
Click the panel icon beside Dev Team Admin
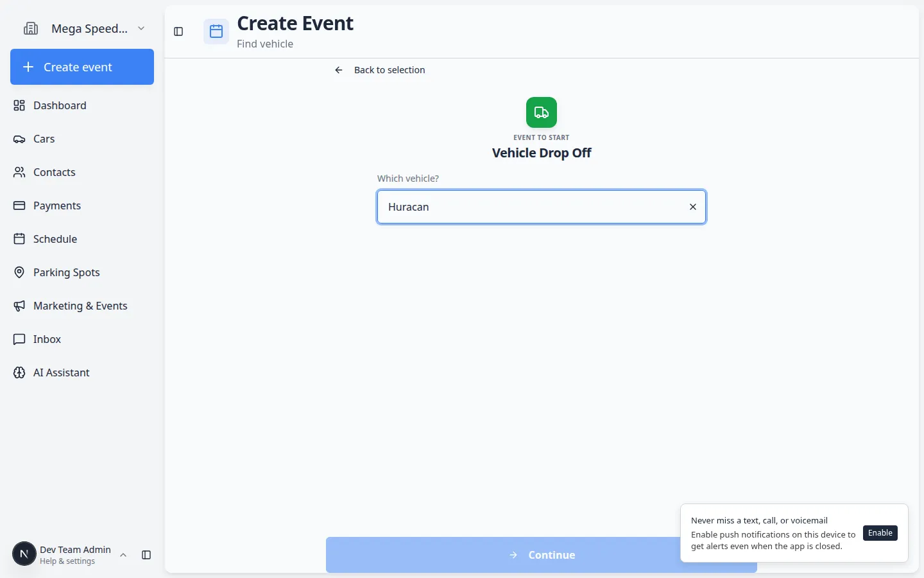[x=146, y=555]
